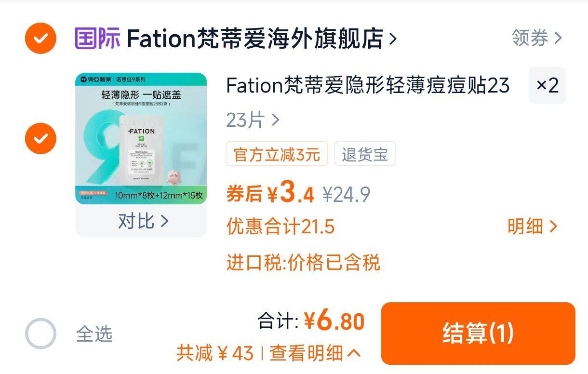Click the 官方立减3元 promotion tag
The image size is (588, 374).
pos(277,154)
